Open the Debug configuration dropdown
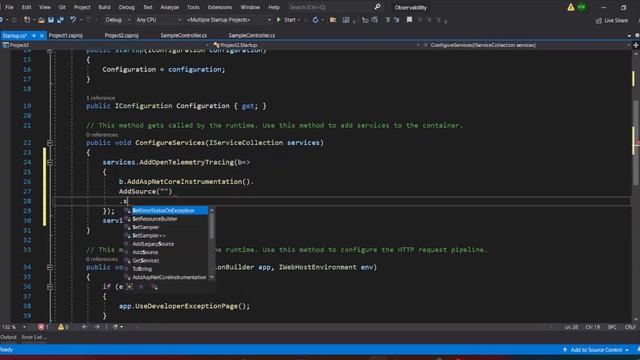Image resolution: width=640 pixels, height=360 pixels. [x=117, y=20]
